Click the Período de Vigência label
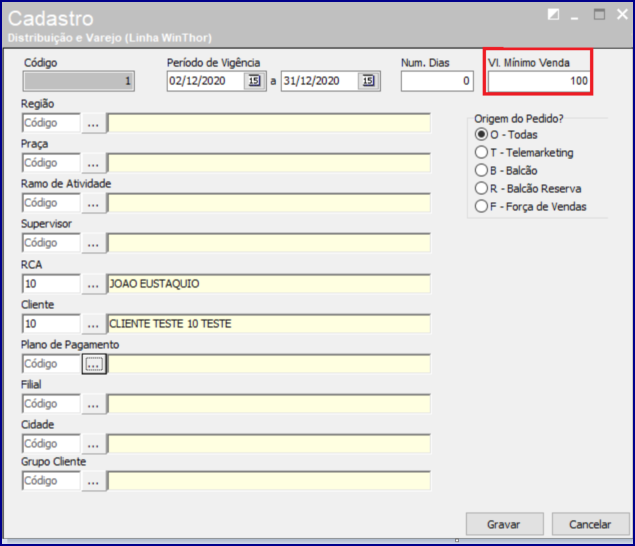Image resolution: width=635 pixels, height=546 pixels. coord(213,63)
